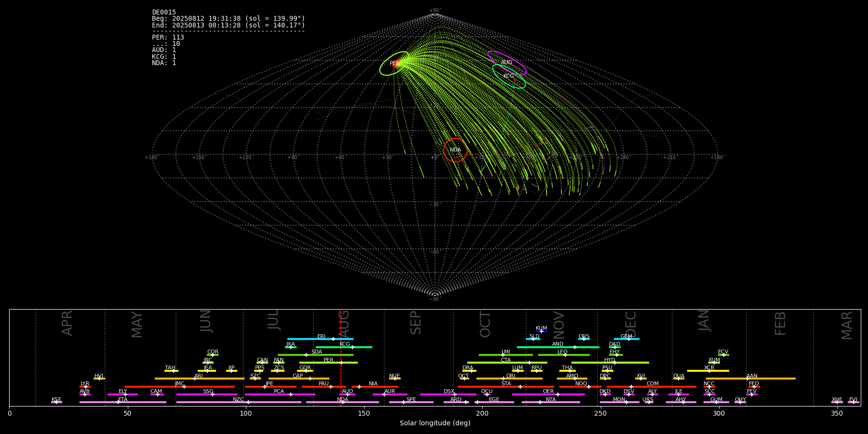Click the OER shower bar in timeline
Screen dimensions: 868x434
click(548, 394)
